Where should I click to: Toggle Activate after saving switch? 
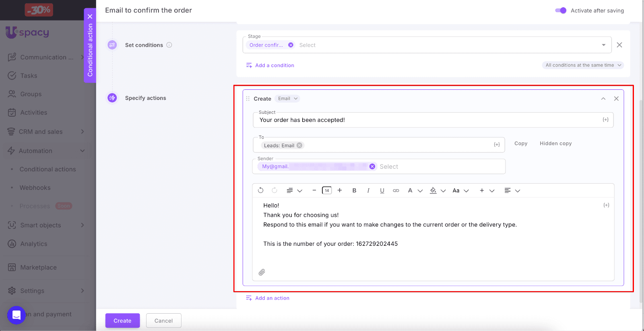pos(561,10)
